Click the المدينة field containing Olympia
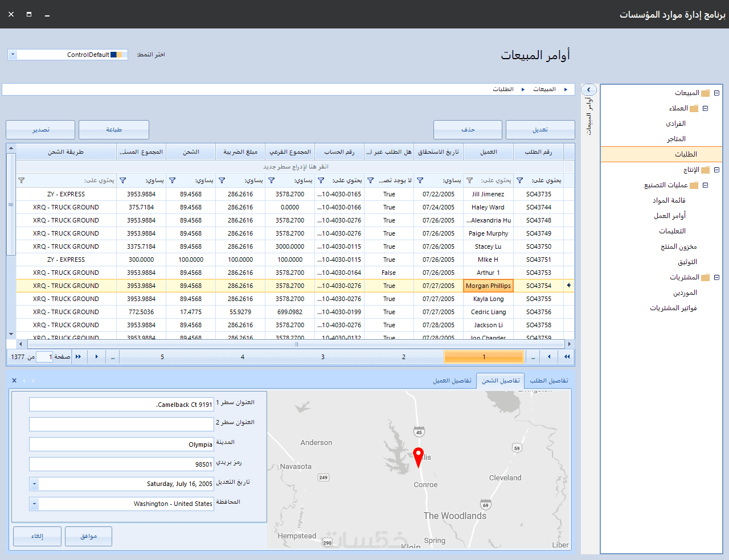The width and height of the screenshot is (729, 560). [x=121, y=444]
